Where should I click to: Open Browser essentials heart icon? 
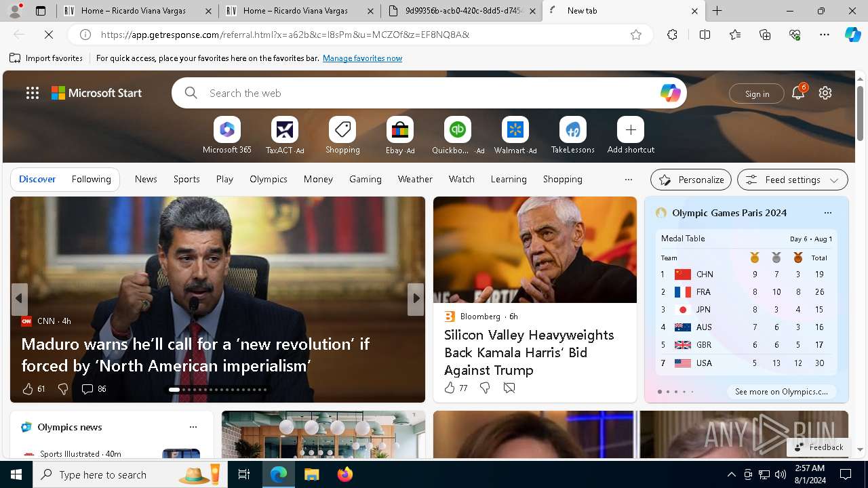point(795,35)
